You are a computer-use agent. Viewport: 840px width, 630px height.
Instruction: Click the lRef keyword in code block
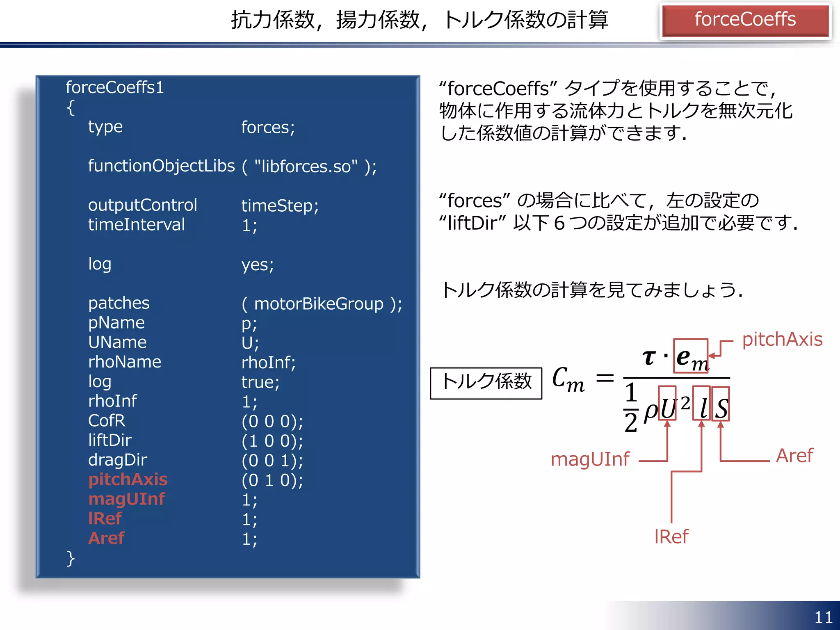pos(105,518)
